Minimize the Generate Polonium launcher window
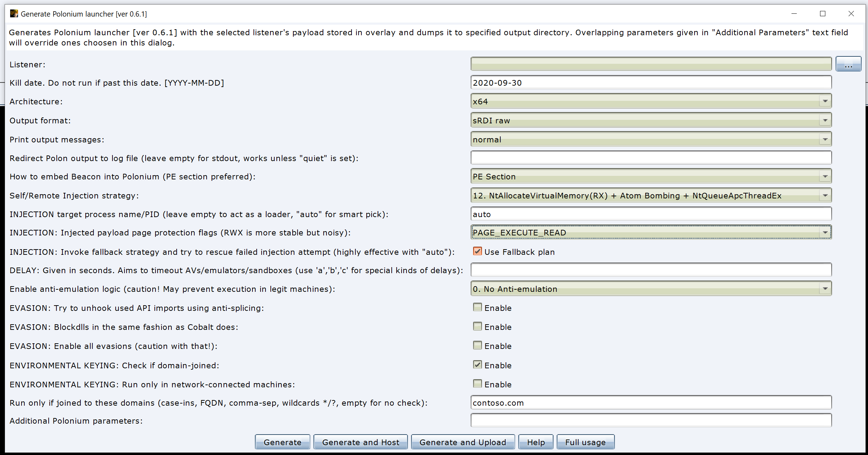Image resolution: width=868 pixels, height=455 pixels. point(794,14)
